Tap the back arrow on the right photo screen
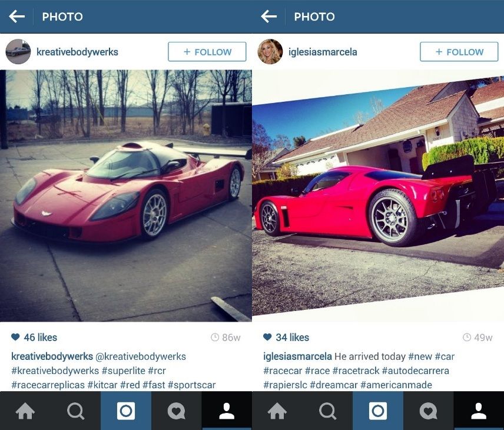 [268, 16]
